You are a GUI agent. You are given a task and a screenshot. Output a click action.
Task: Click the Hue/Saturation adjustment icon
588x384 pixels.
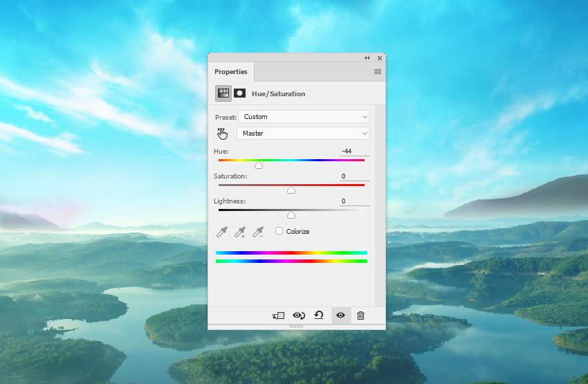(223, 93)
